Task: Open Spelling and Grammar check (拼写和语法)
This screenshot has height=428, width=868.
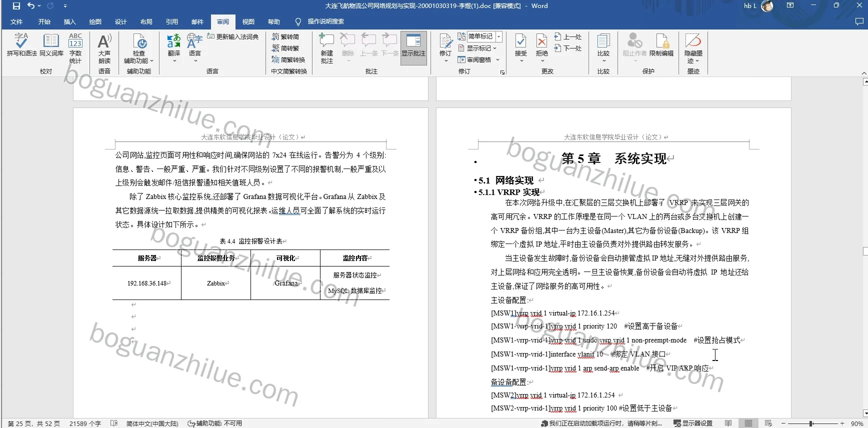Action: [21, 44]
